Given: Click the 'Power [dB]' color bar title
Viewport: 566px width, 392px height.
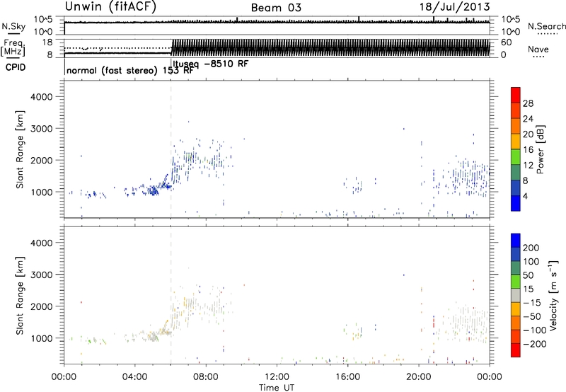Looking at the screenshot, I should click(541, 149).
